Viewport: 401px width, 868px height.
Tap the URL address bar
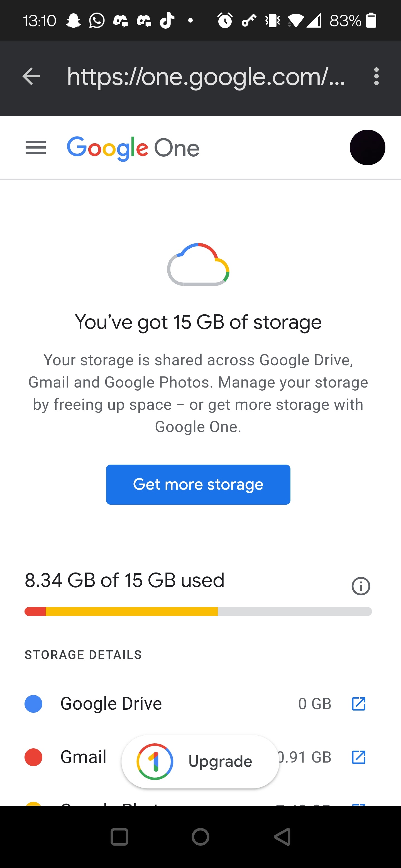coord(206,77)
